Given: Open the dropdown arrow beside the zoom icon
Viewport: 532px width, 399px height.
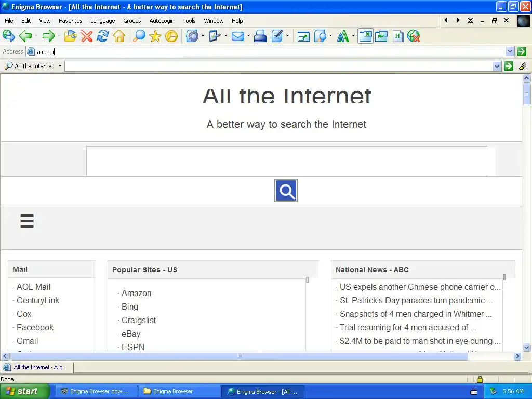Looking at the screenshot, I should (x=330, y=36).
